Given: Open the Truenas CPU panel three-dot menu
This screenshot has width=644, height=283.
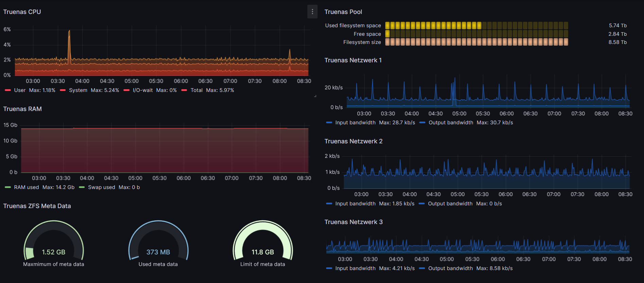Looking at the screenshot, I should pos(312,12).
